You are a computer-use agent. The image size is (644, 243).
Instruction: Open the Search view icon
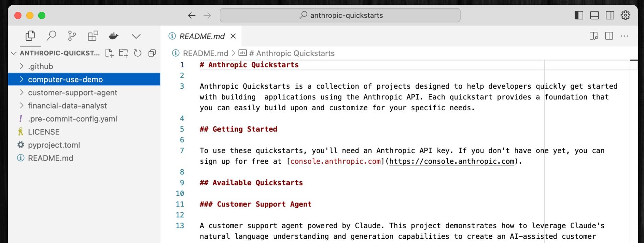[x=51, y=36]
